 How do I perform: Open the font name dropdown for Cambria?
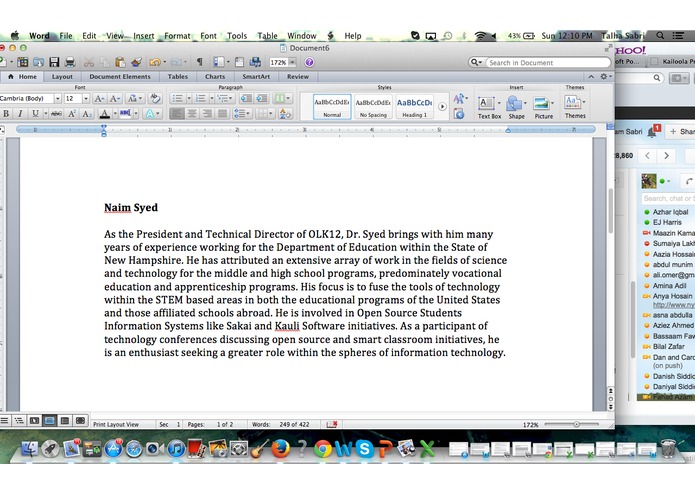pyautogui.click(x=58, y=98)
